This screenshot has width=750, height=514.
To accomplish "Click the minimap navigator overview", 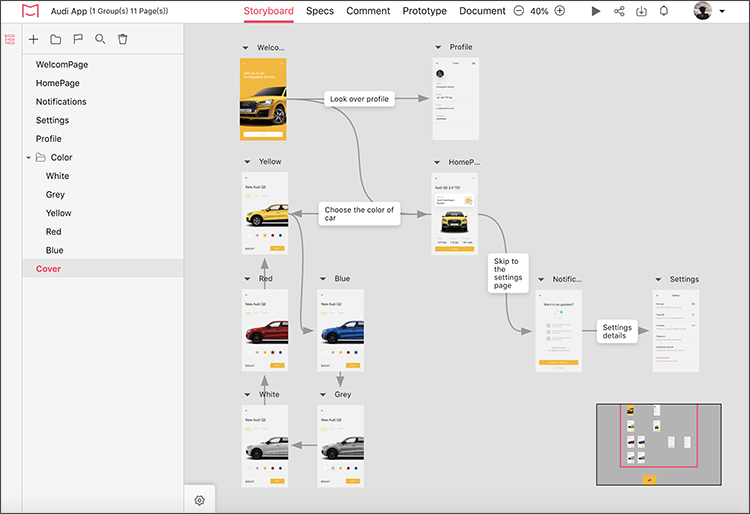I will pyautogui.click(x=659, y=445).
